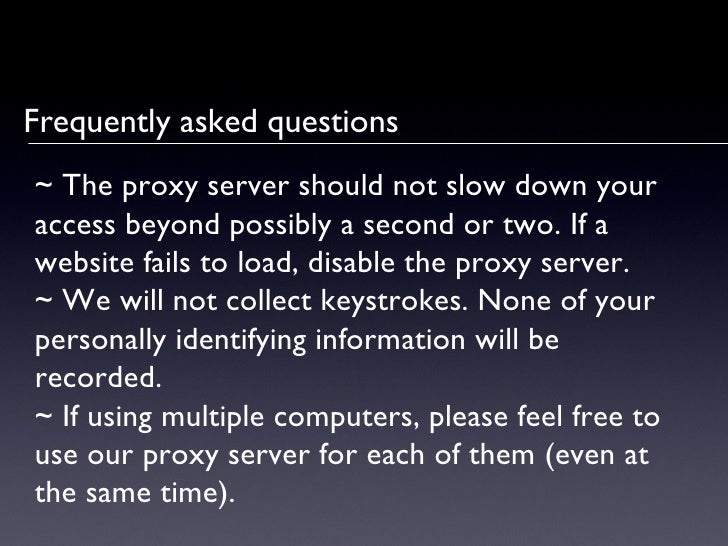The width and height of the screenshot is (728, 546).
Task: Click the 'Frequently asked questions' title
Action: click(211, 123)
